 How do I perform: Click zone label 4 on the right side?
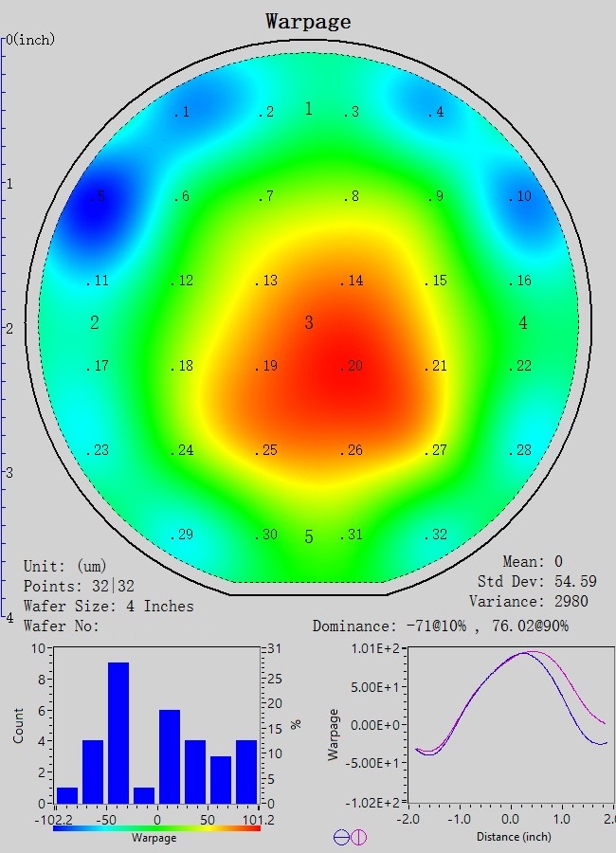pos(523,323)
